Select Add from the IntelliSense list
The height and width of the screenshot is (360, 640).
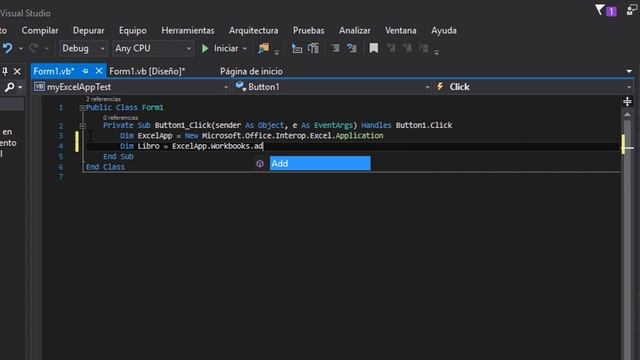click(320, 163)
